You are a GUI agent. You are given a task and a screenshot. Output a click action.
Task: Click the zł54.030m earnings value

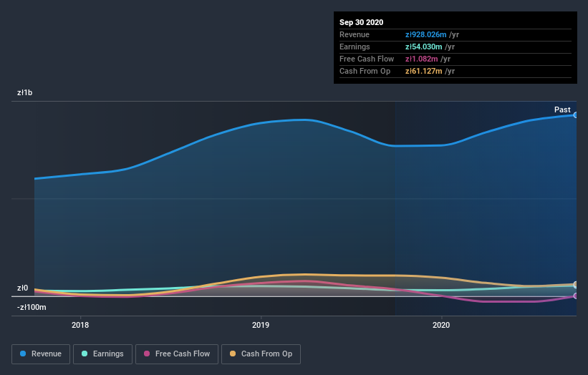[423, 47]
